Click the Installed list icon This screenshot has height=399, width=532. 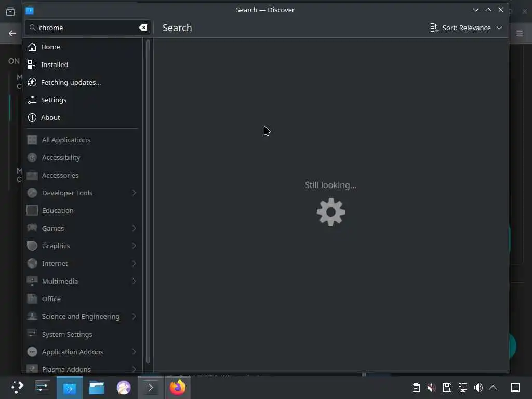point(32,64)
